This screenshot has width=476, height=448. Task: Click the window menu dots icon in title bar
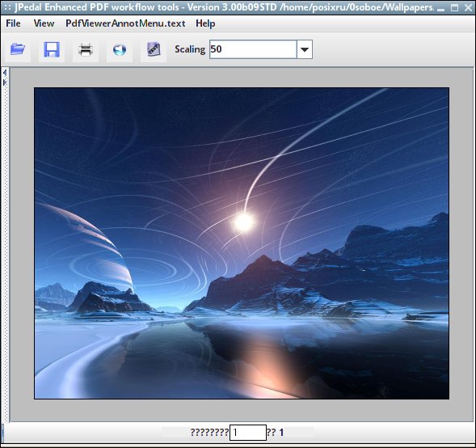click(x=7, y=7)
